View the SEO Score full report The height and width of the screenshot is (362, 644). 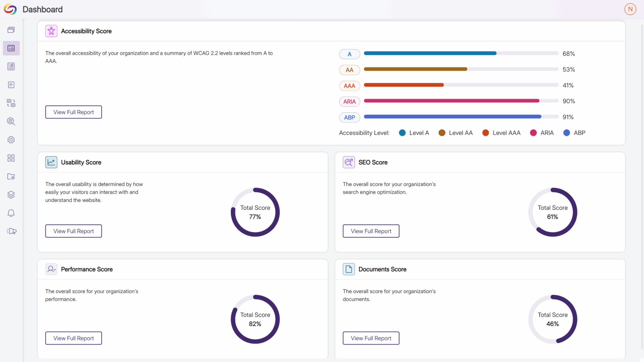371,231
